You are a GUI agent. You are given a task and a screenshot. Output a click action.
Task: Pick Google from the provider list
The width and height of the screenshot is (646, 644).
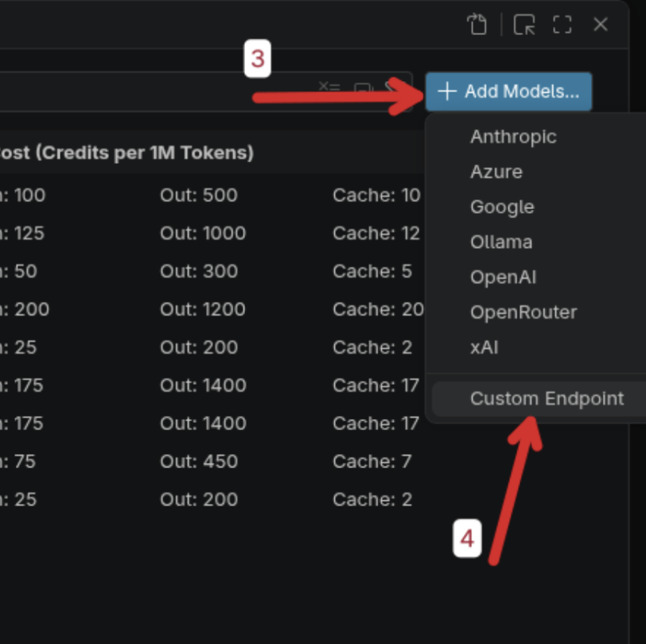coord(502,207)
